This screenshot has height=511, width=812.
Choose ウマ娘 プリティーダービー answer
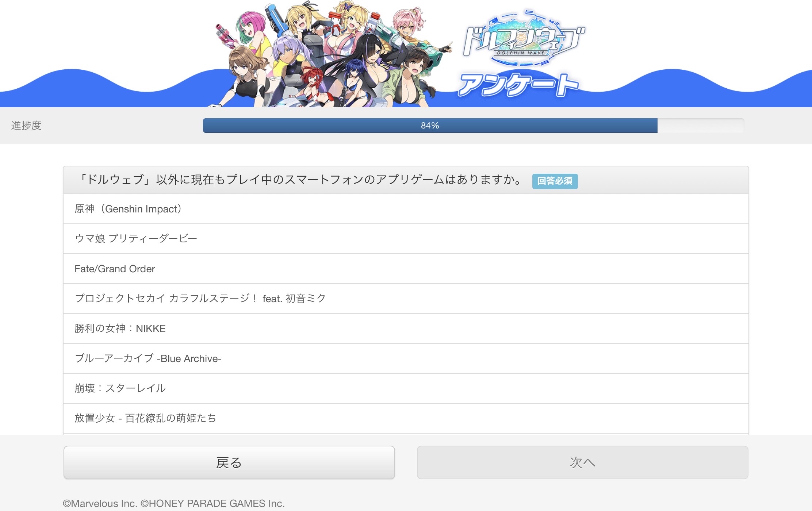pyautogui.click(x=406, y=239)
